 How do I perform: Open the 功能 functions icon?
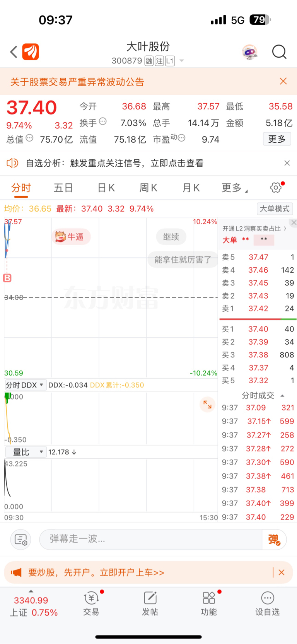(x=209, y=603)
